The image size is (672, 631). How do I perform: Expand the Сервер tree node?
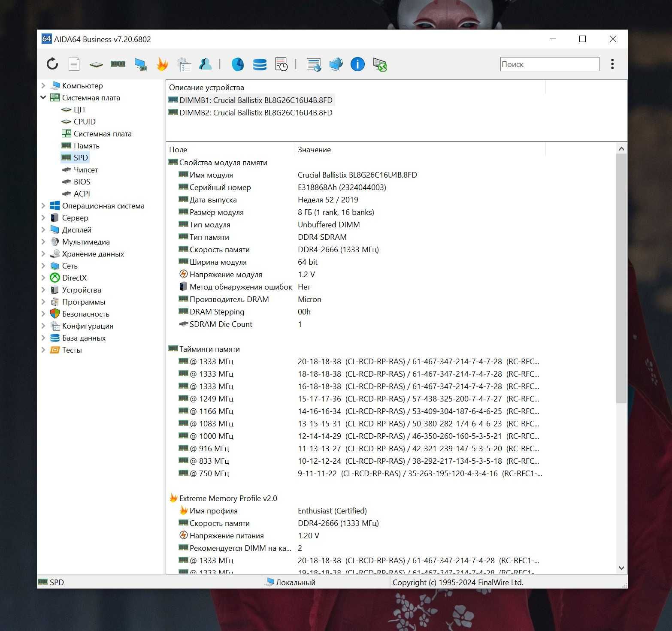coord(43,217)
